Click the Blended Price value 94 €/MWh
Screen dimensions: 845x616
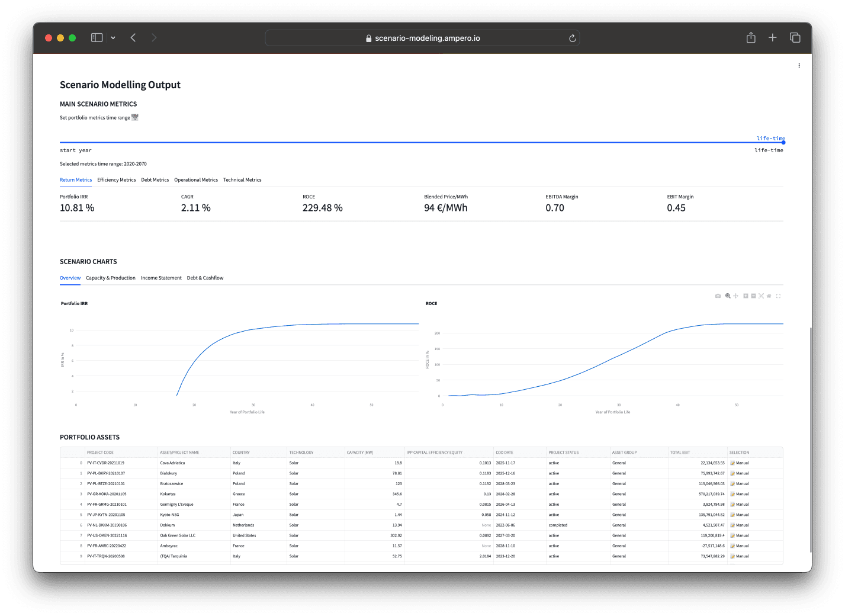446,208
